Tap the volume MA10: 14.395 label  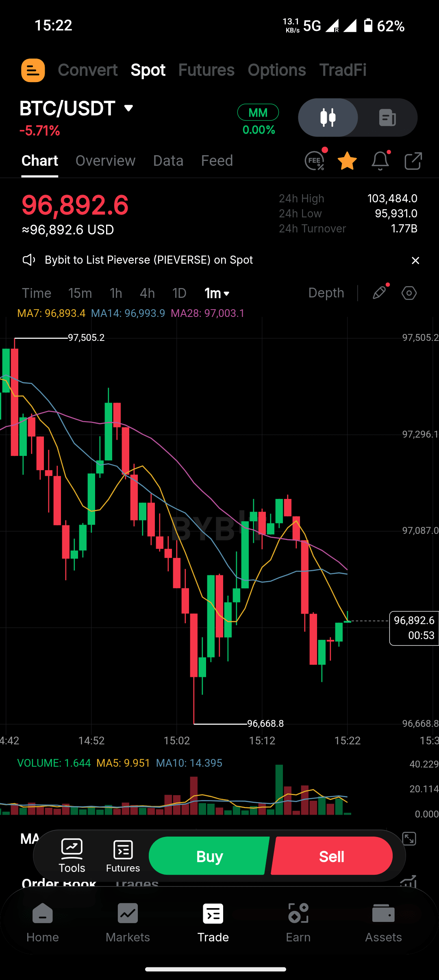tap(189, 763)
